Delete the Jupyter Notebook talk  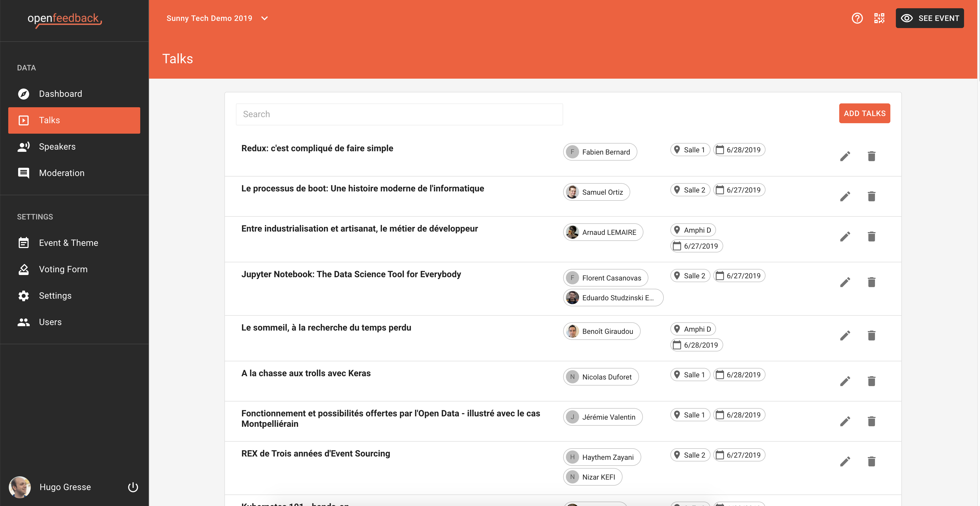[x=872, y=282]
